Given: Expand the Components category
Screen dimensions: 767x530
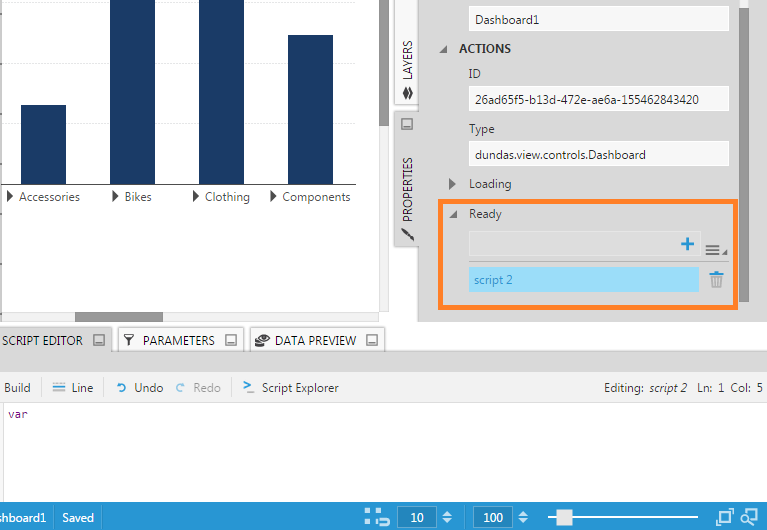Looking at the screenshot, I should 273,196.
